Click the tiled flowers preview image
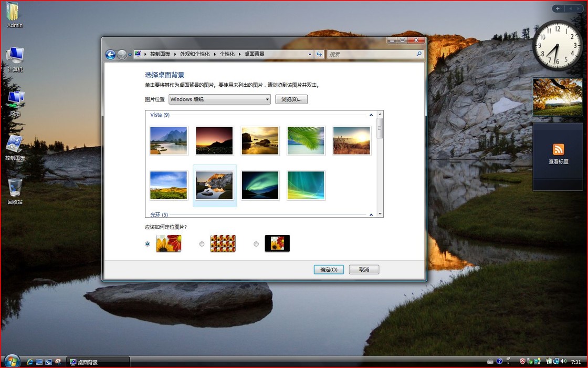588x368 pixels. 223,243
